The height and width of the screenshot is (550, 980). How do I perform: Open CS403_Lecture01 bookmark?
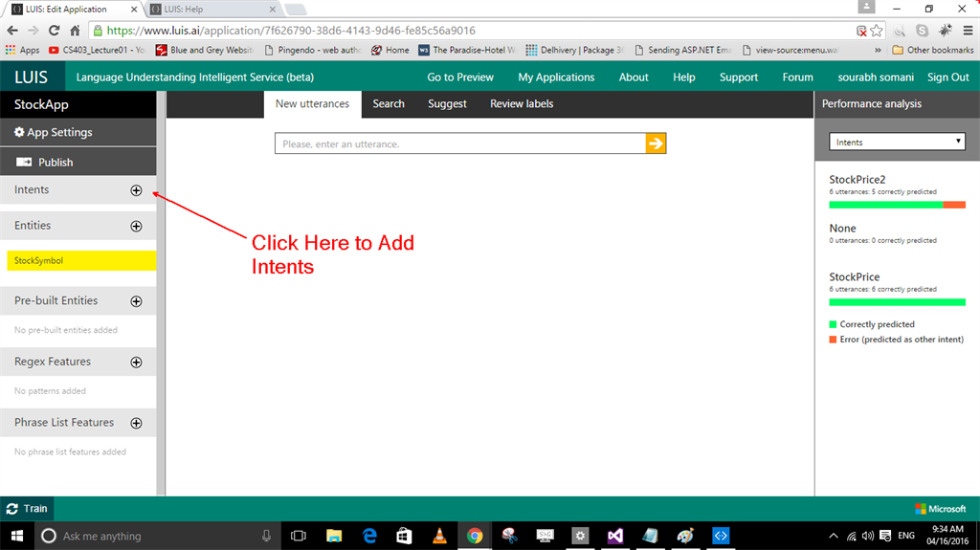click(97, 50)
